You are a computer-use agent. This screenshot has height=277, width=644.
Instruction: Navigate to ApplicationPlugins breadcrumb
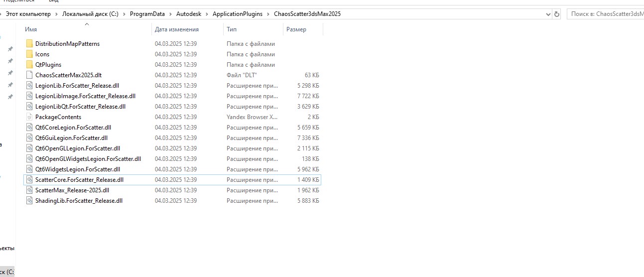[x=238, y=14]
